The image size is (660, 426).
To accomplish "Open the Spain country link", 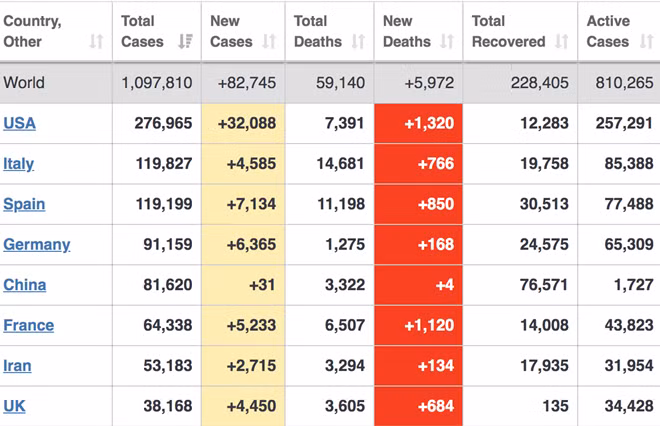I will pos(24,204).
